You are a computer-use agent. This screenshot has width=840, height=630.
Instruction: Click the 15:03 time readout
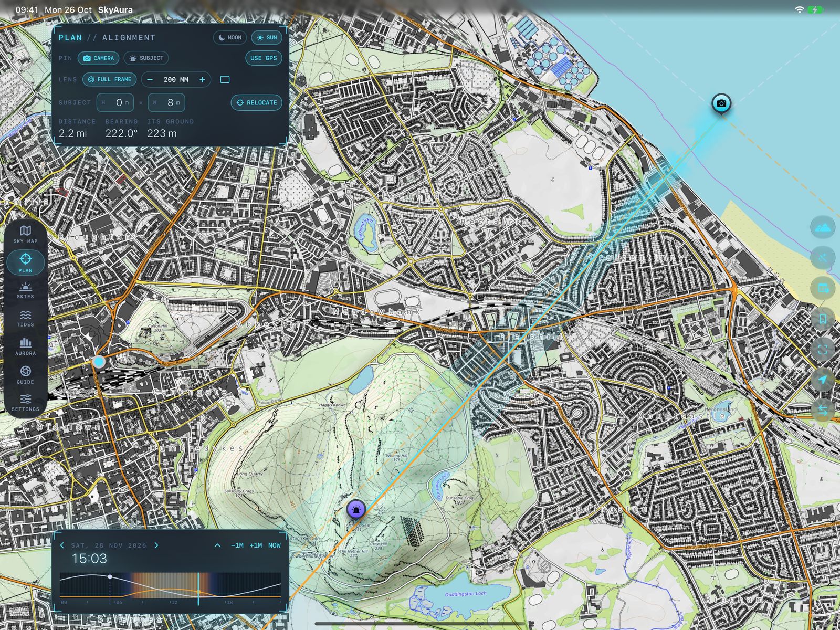[x=89, y=559]
